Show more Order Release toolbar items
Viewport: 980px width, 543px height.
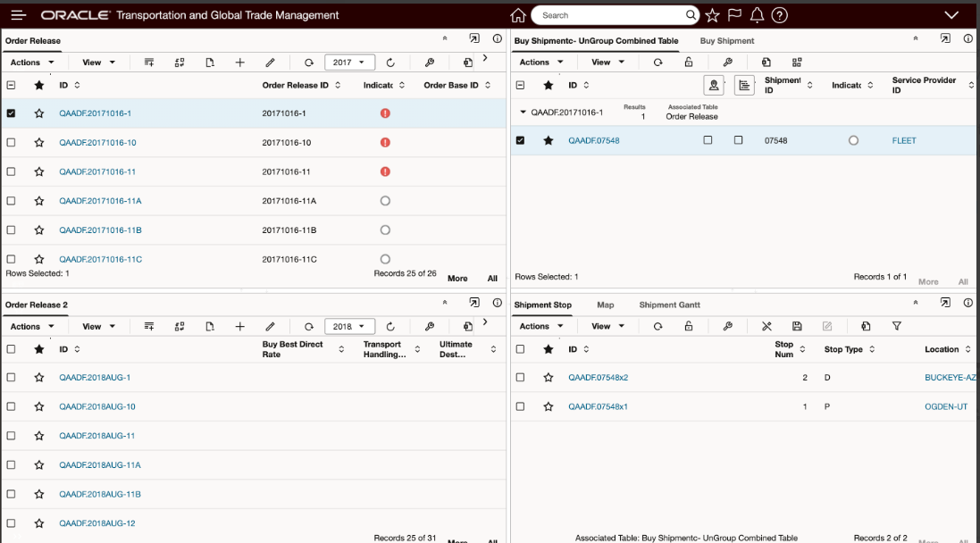485,58
